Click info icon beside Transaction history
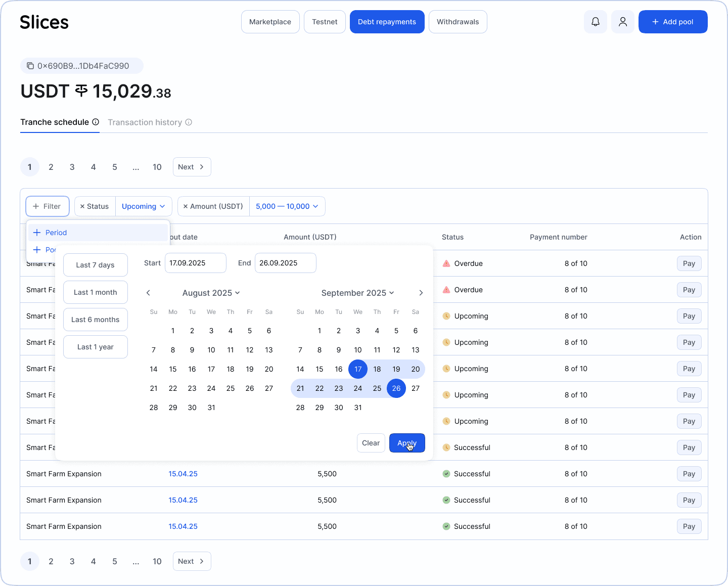 pyautogui.click(x=189, y=122)
